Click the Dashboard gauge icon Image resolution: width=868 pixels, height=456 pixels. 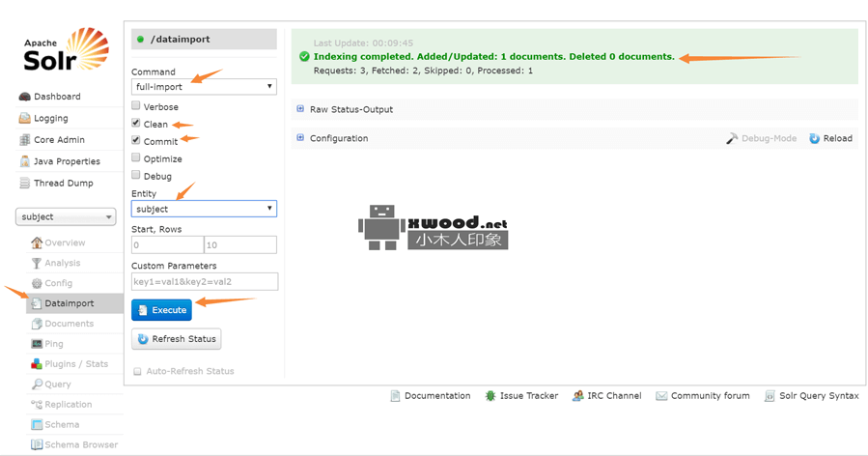point(25,97)
